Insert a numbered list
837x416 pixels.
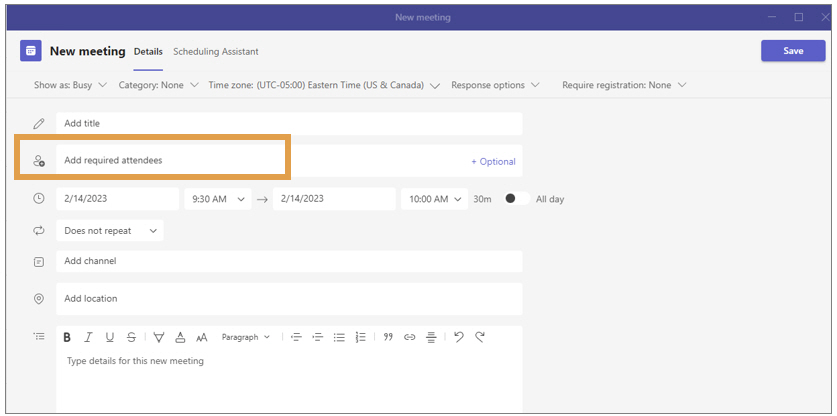(360, 338)
